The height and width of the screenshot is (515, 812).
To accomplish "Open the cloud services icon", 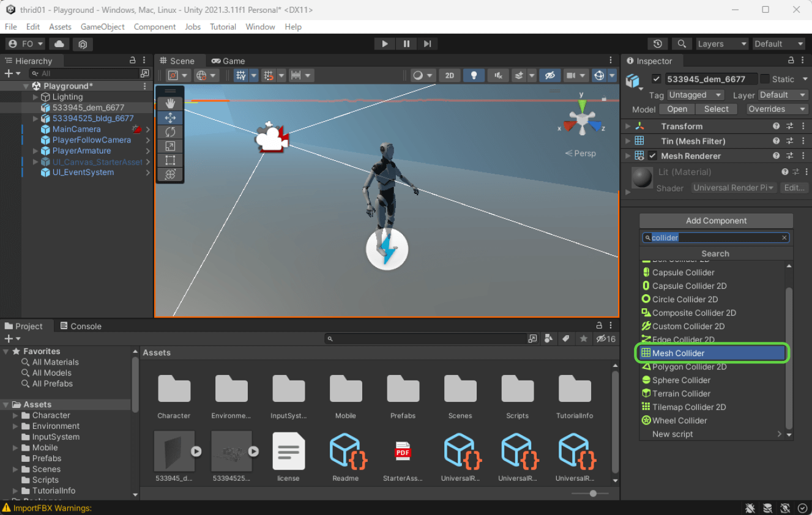I will click(x=59, y=44).
